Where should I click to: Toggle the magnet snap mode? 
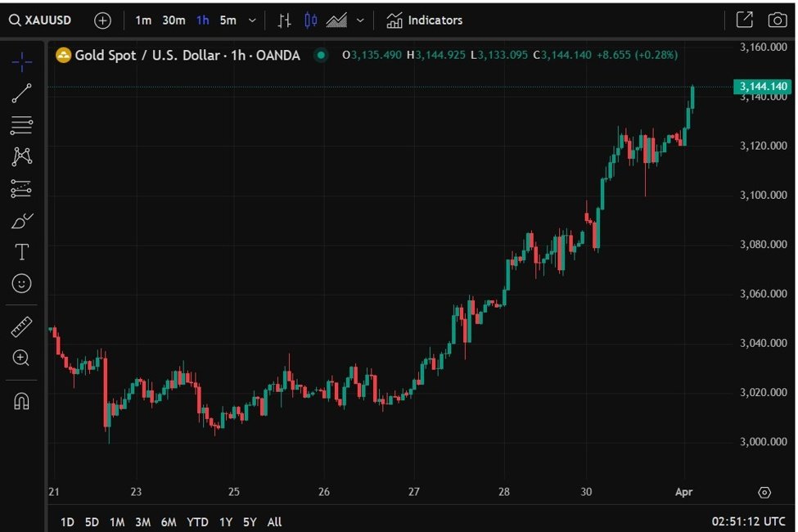pos(22,402)
